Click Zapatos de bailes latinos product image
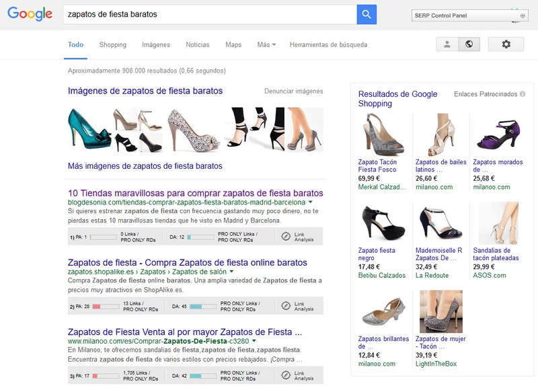The image size is (538, 392). click(x=441, y=134)
